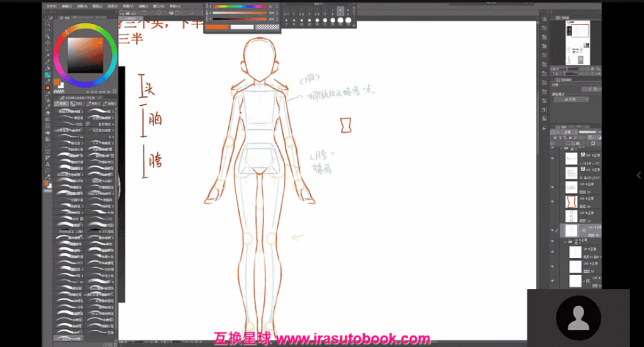Select the Fill bucket tool

[x=48, y=134]
